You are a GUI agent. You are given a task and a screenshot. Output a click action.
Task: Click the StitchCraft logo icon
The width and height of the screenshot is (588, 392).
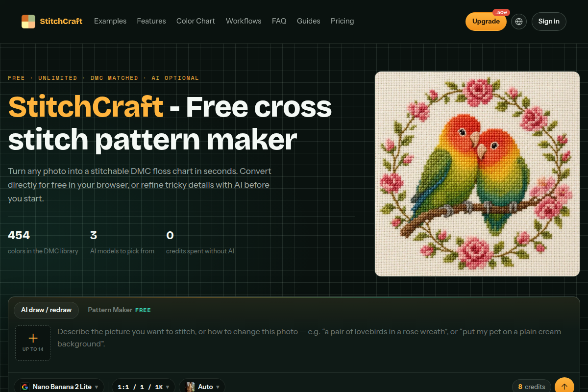click(x=28, y=22)
